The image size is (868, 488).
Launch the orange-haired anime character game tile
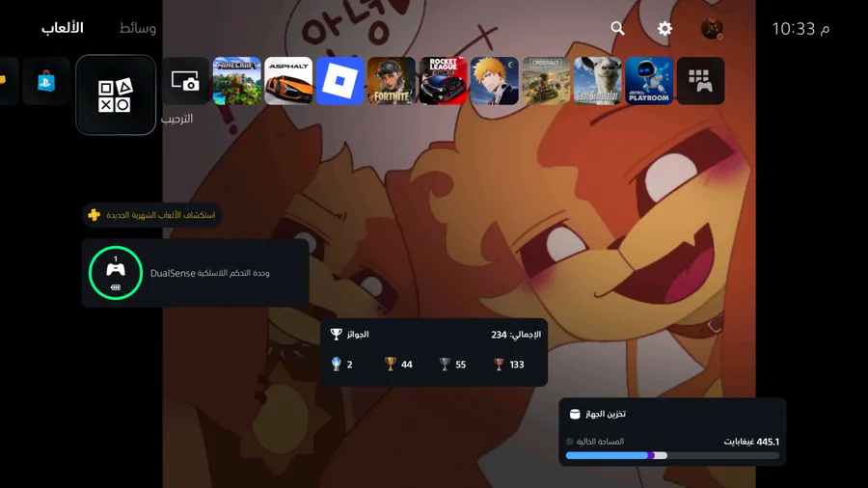(x=495, y=81)
